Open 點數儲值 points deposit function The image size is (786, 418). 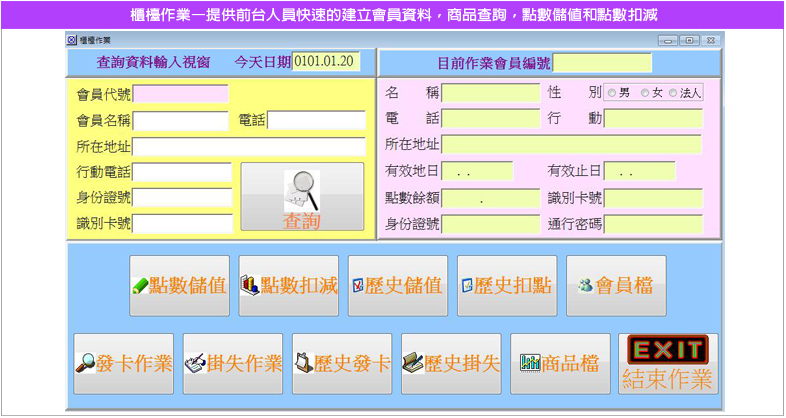(x=180, y=286)
